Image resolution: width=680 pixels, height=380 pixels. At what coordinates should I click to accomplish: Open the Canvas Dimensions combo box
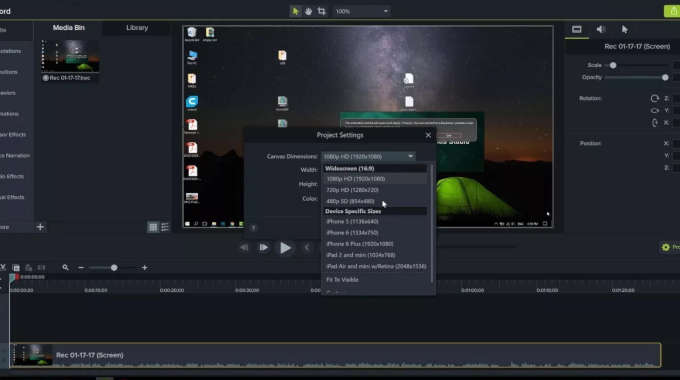coord(368,156)
